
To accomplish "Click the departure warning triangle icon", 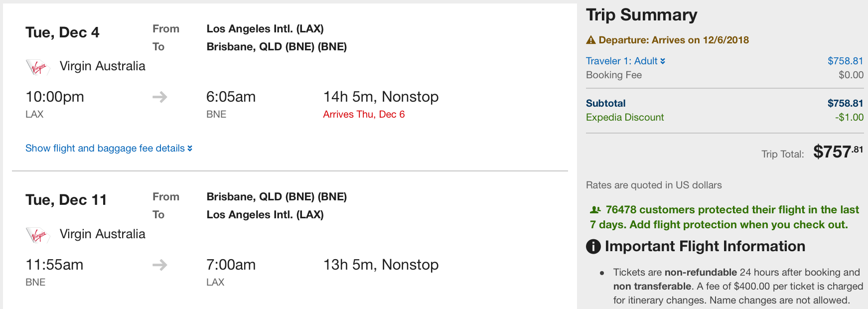I will point(591,40).
